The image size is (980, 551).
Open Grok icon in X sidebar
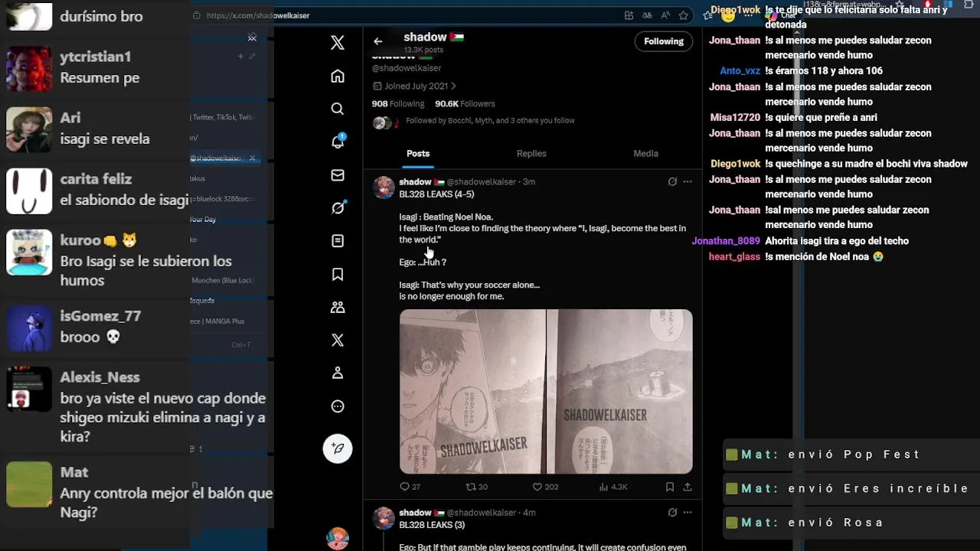click(338, 207)
